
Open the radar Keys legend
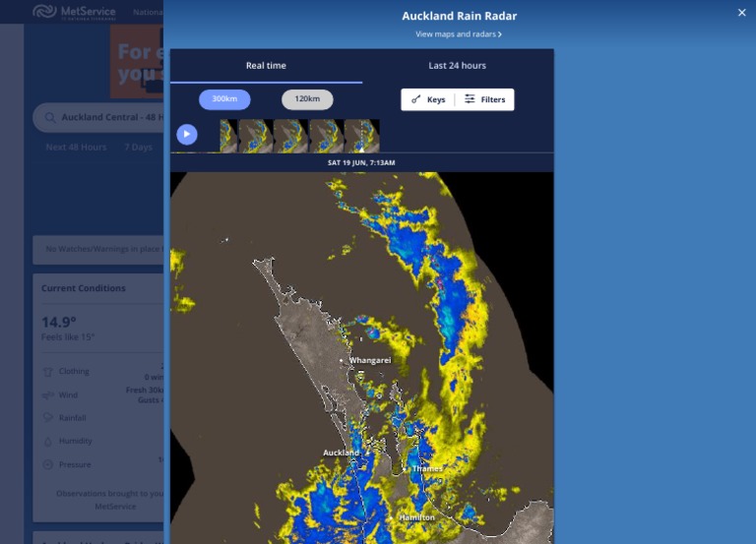[x=428, y=99]
